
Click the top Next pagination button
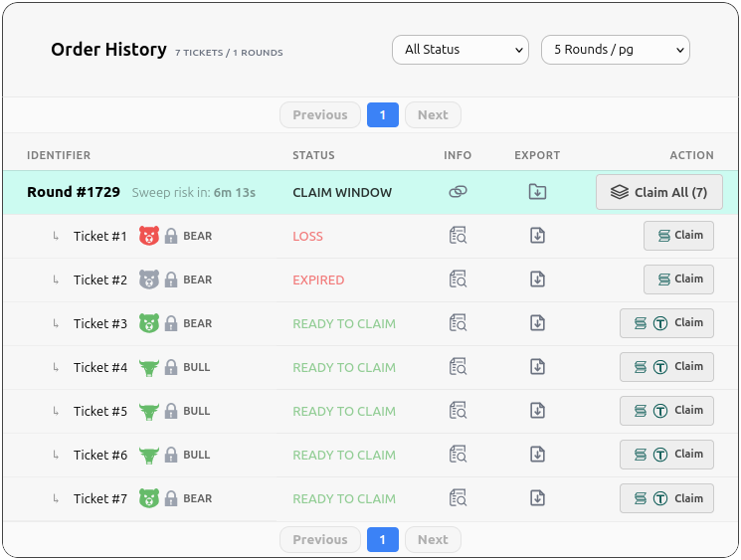point(433,114)
